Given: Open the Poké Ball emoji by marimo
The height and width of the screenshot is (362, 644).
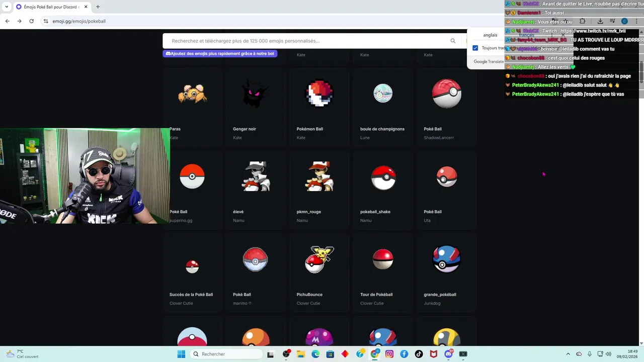Looking at the screenshot, I should pyautogui.click(x=256, y=259).
